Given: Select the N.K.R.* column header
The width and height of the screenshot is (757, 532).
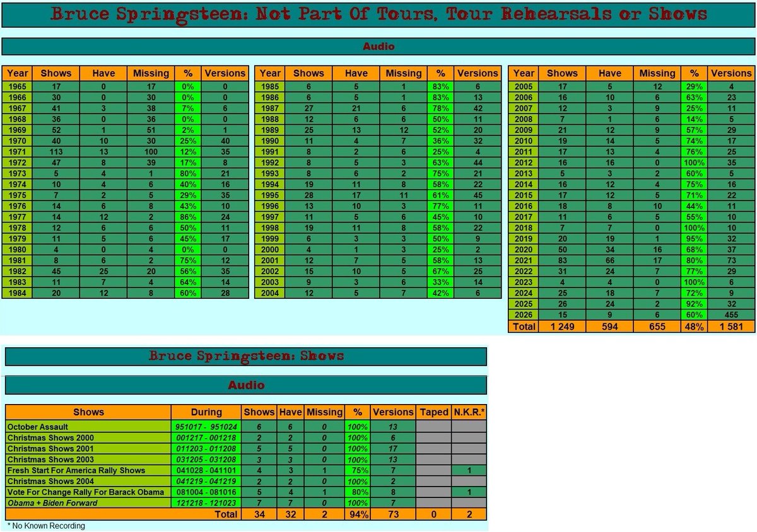Looking at the screenshot, I should (x=469, y=412).
